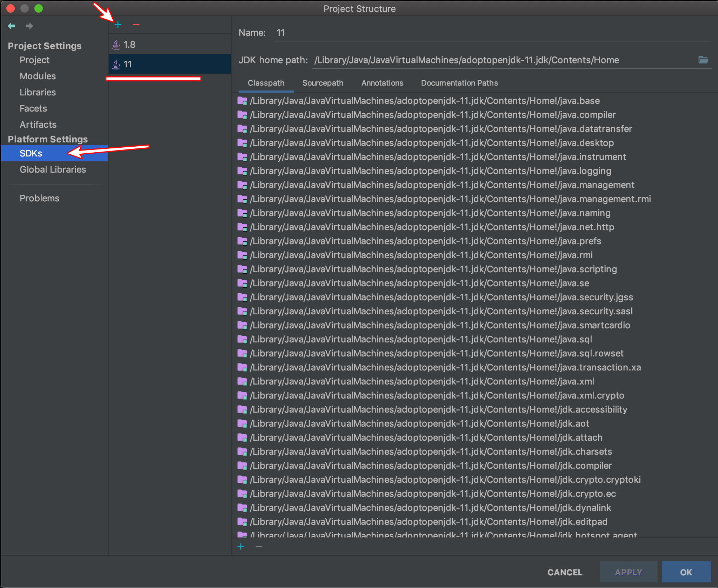This screenshot has width=718, height=588.
Task: Click the plus icon to add new SDK
Action: [118, 25]
